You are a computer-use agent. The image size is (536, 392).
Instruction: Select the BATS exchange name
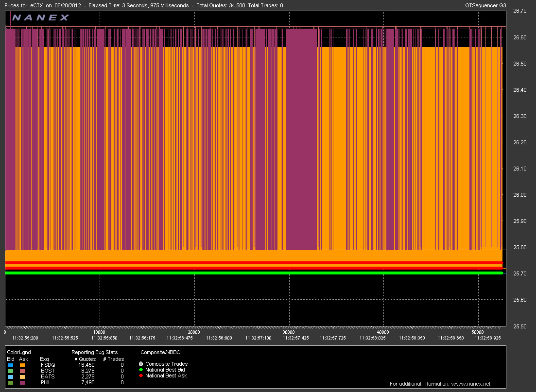pyautogui.click(x=48, y=376)
